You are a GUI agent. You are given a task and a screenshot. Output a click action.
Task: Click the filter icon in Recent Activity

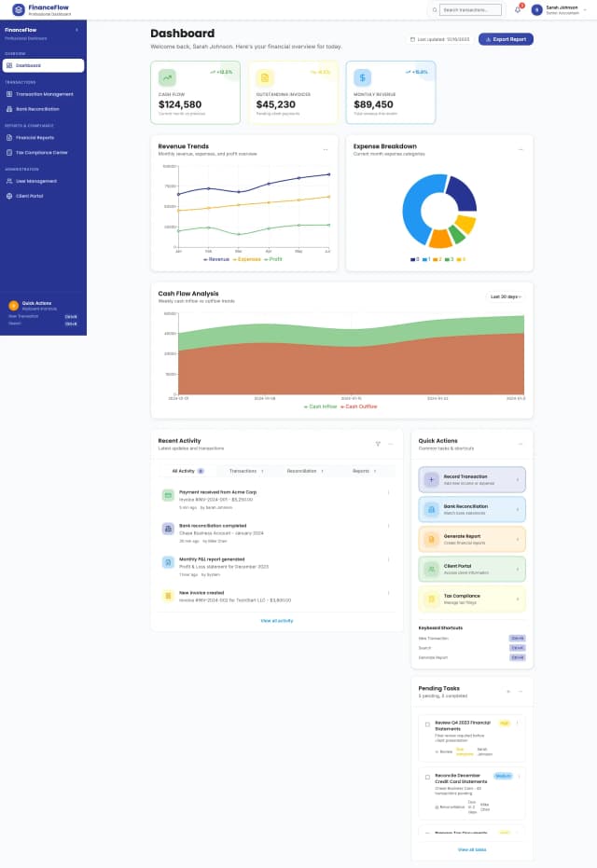tap(378, 444)
